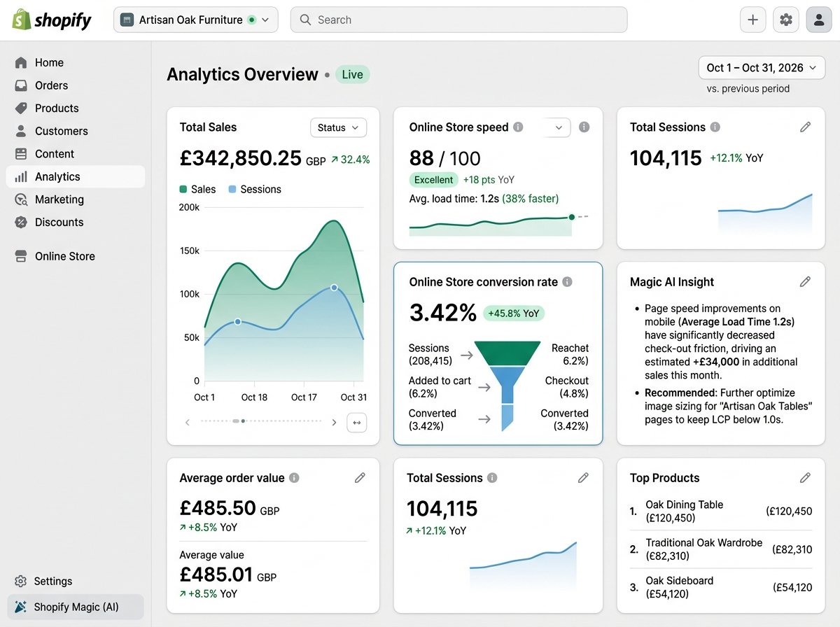This screenshot has height=627, width=840.
Task: Click the Marketing target icon
Action: [21, 199]
